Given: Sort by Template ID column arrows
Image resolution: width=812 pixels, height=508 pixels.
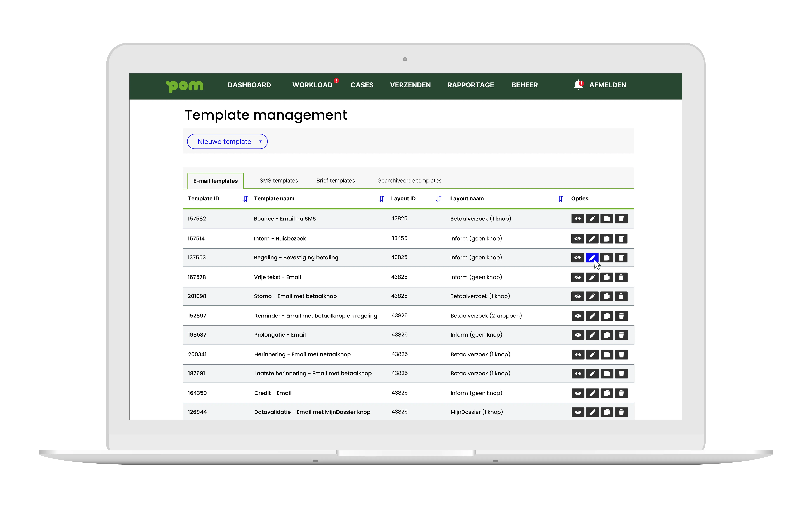Looking at the screenshot, I should coord(245,199).
